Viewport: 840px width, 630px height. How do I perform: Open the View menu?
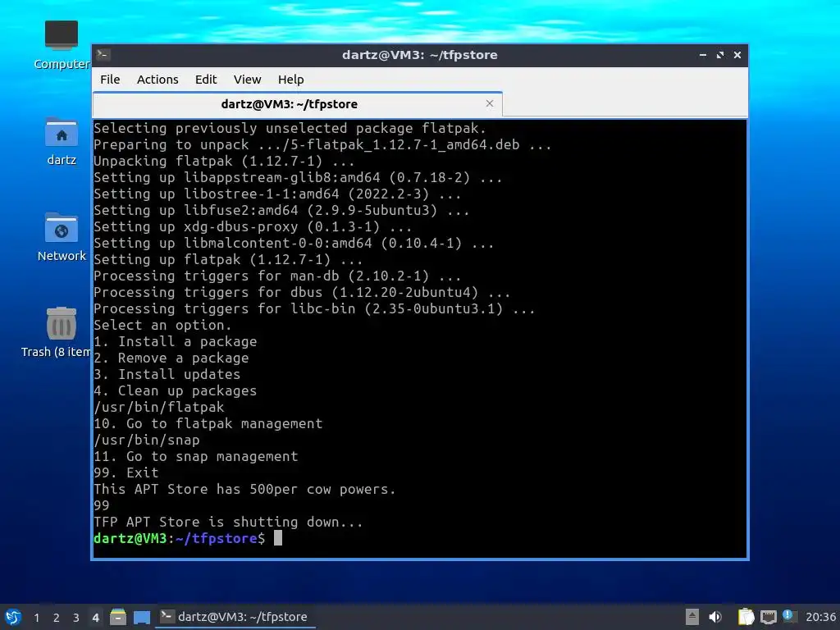click(247, 80)
